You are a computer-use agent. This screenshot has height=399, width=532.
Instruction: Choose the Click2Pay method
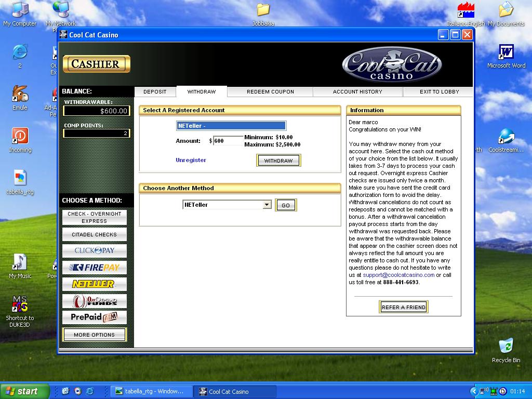coord(95,251)
